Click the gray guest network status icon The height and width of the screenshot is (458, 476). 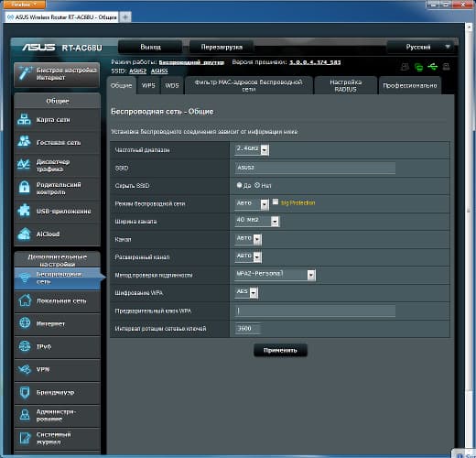(406, 67)
